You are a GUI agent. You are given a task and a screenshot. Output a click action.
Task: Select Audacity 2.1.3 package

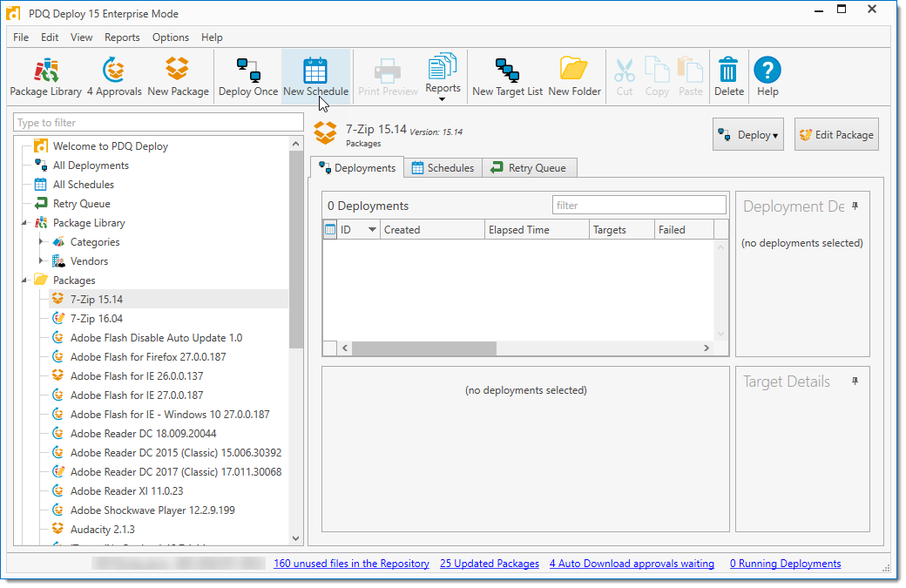click(102, 529)
